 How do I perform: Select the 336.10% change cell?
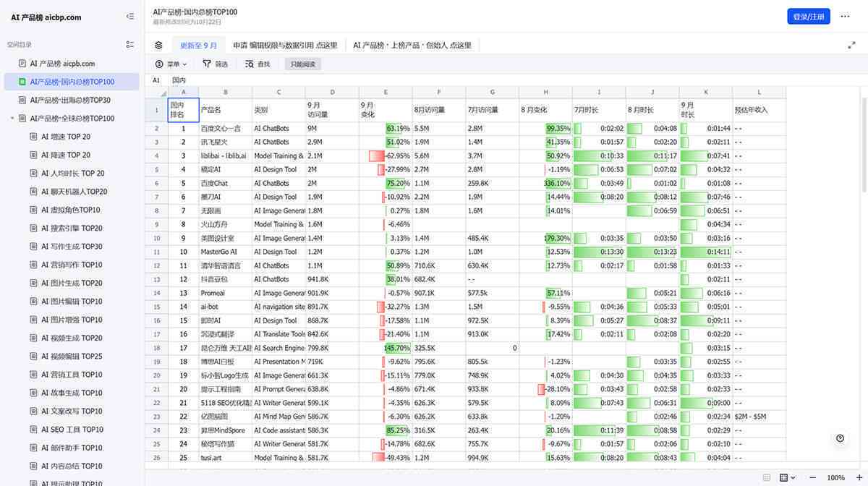pyautogui.click(x=545, y=184)
